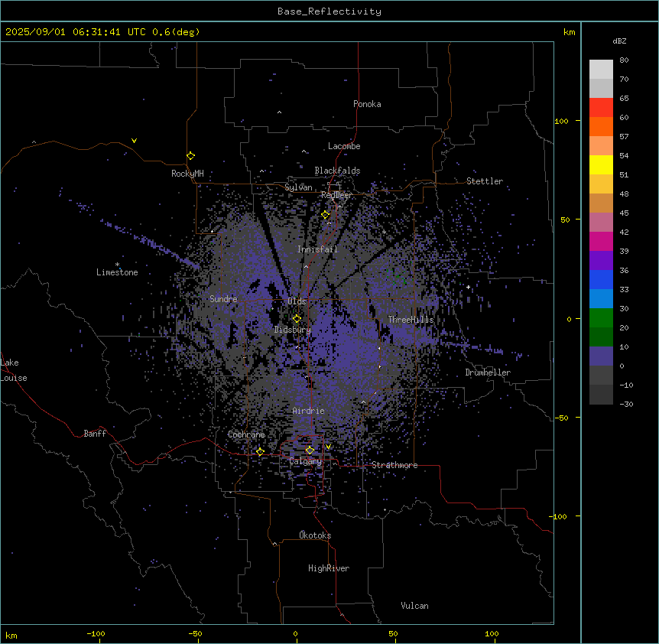Screen dimensions: 659x644
Task: Select the yellow diamond marker south of RedDeer
Action: pyautogui.click(x=326, y=215)
